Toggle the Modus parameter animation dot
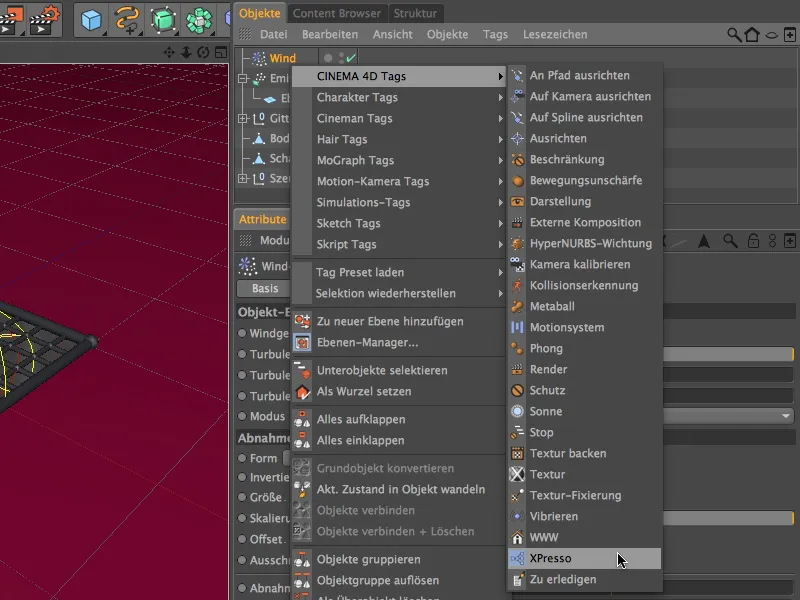Viewport: 800px width, 600px height. pos(242,416)
